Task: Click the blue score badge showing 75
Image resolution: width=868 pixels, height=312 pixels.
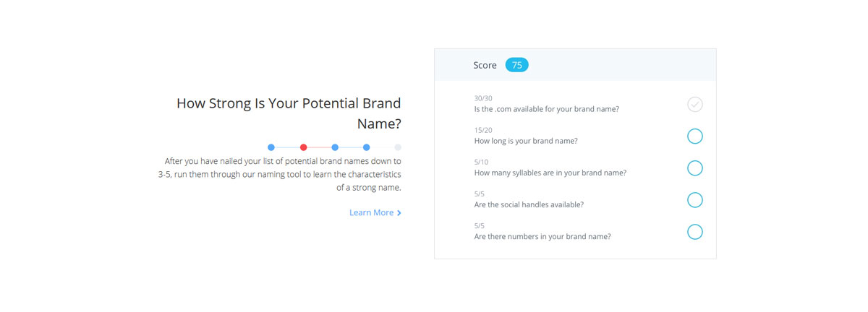Action: click(x=517, y=65)
